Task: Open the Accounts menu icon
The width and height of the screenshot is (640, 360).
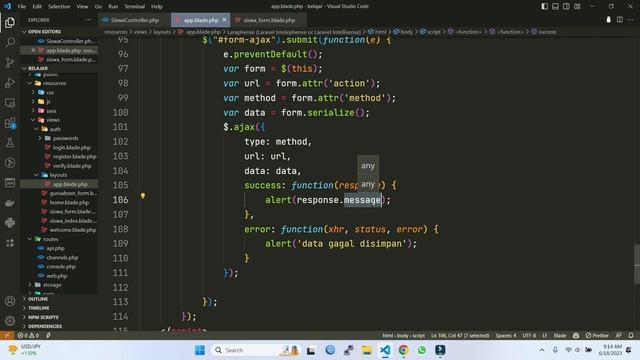Action: (x=10, y=301)
